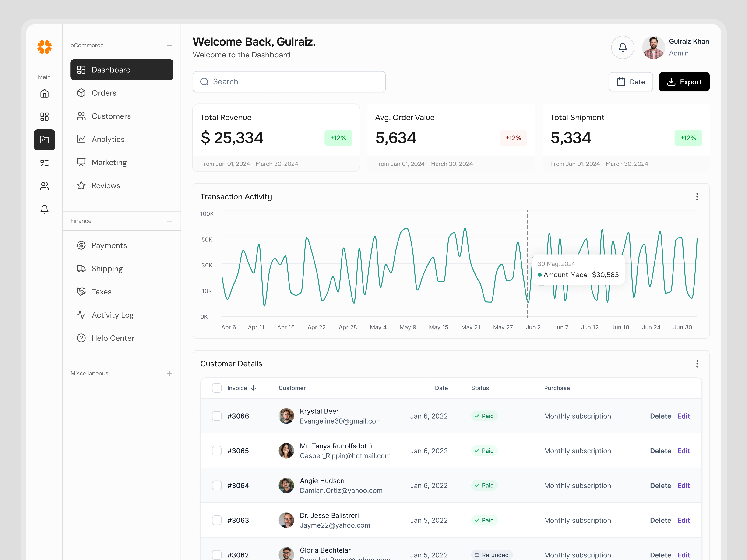Open the Help Center question mark icon
The width and height of the screenshot is (747, 560).
(81, 338)
